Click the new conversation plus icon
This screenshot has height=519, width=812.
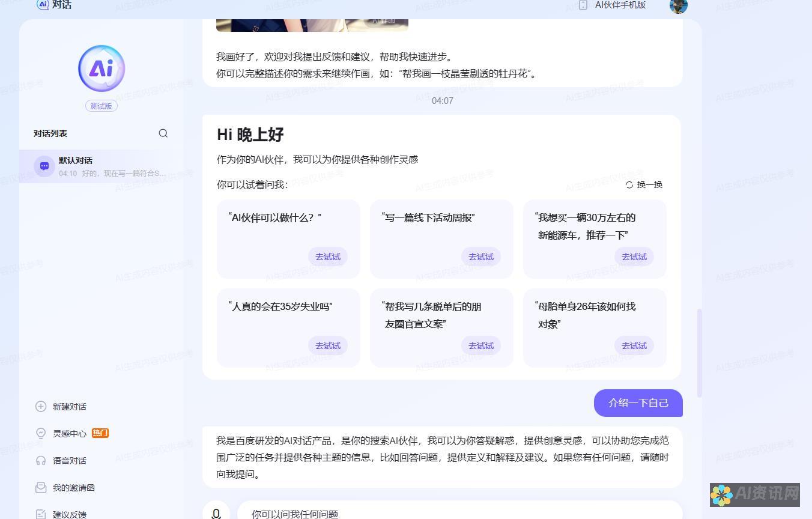click(x=41, y=407)
